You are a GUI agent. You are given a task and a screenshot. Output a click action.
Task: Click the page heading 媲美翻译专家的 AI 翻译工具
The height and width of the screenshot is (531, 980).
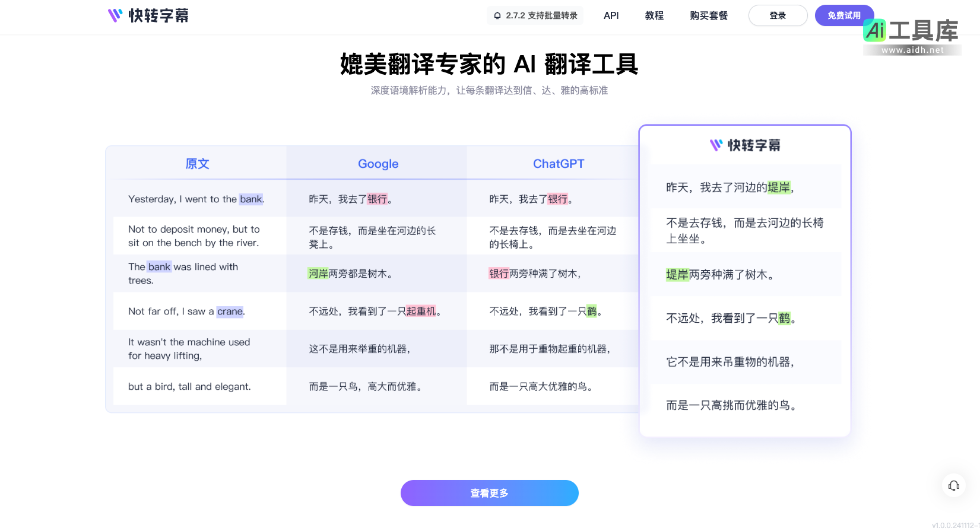pyautogui.click(x=489, y=64)
